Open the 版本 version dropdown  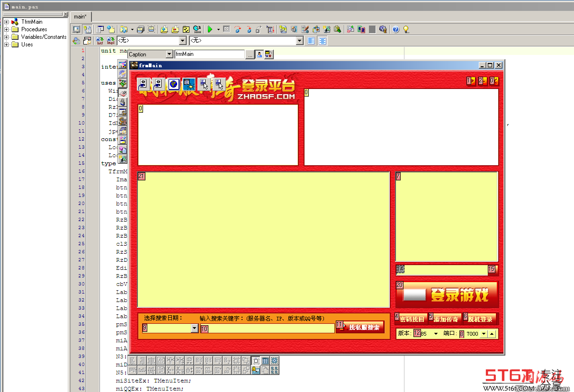tap(436, 334)
